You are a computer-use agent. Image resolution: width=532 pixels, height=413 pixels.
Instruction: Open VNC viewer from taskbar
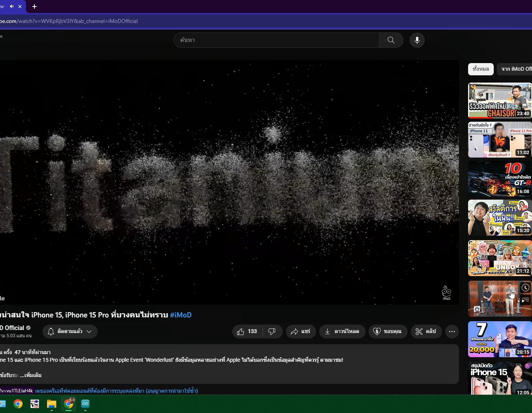pos(35,404)
